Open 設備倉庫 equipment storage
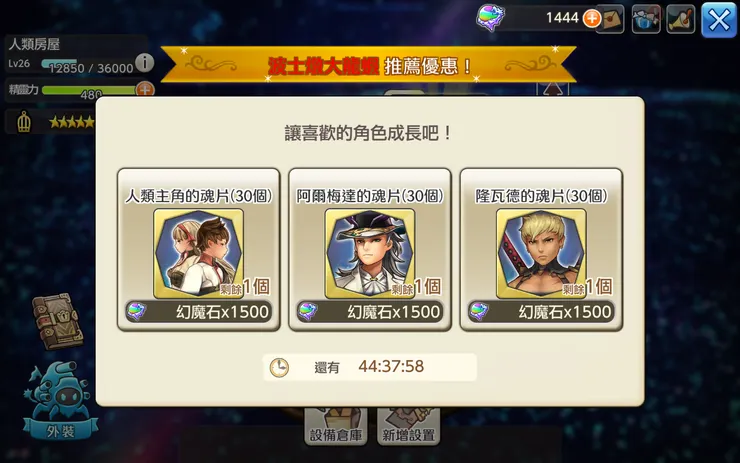The width and height of the screenshot is (740, 463). point(336,428)
